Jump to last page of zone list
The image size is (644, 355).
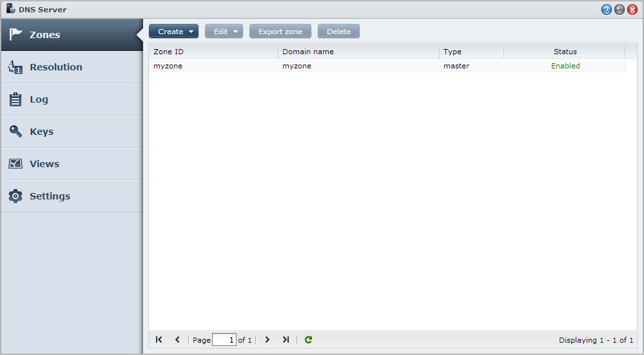(x=286, y=340)
